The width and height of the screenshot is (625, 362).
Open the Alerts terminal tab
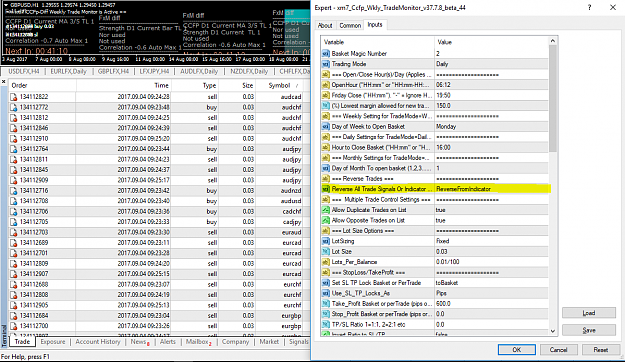(x=167, y=342)
